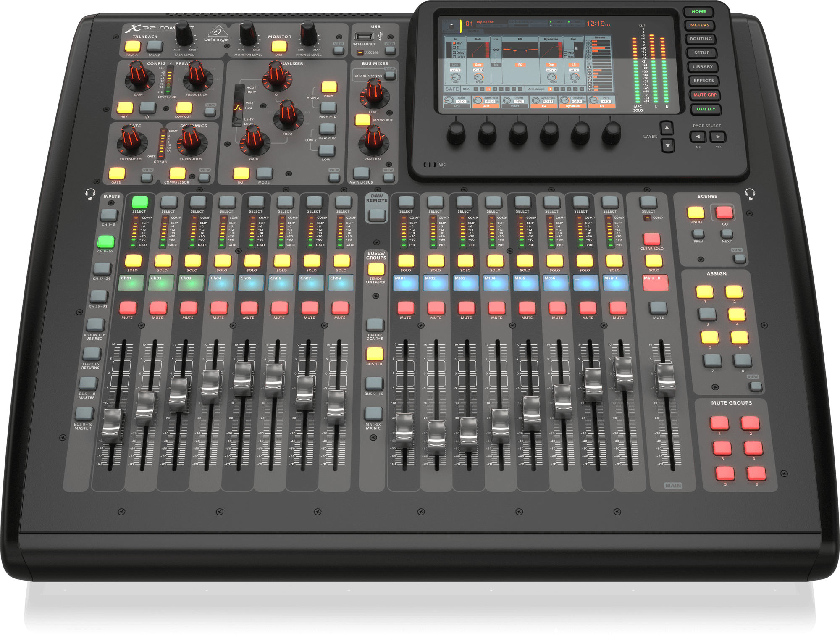This screenshot has width=840, height=636.
Task: Select the MUTE GRP screen button
Action: point(705,95)
